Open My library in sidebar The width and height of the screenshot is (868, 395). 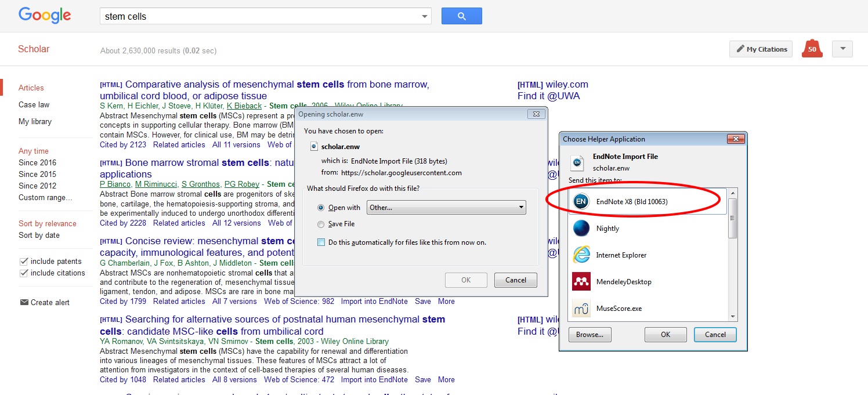pos(35,121)
